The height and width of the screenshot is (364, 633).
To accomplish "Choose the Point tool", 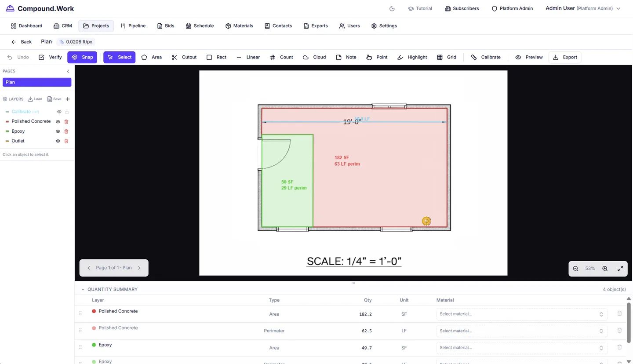I will coord(377,57).
